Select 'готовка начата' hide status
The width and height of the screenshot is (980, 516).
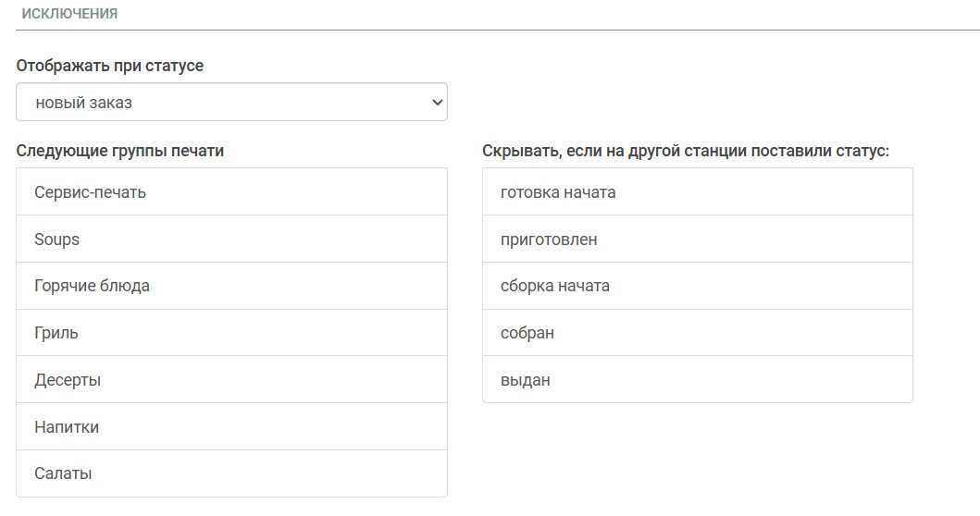tap(697, 192)
